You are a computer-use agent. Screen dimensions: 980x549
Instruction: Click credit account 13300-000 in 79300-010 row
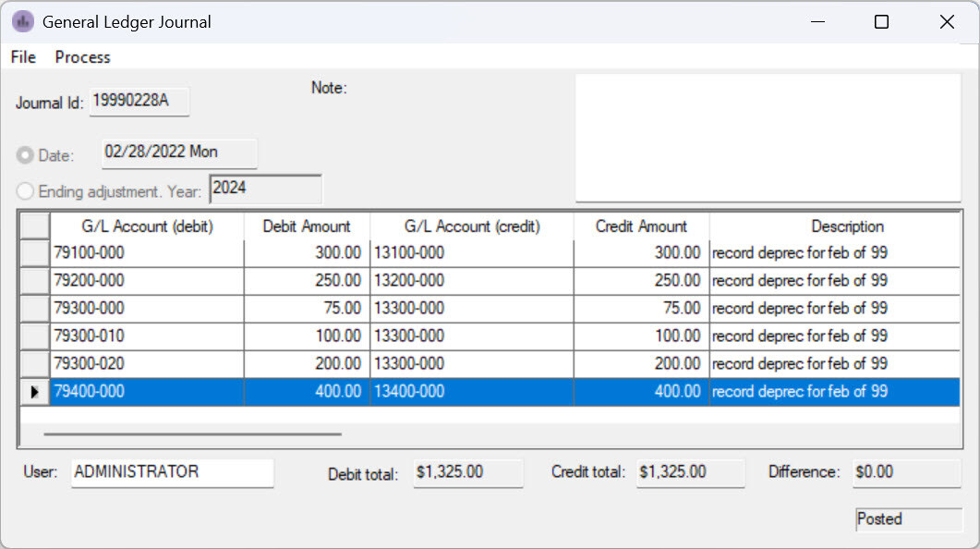pyautogui.click(x=472, y=336)
